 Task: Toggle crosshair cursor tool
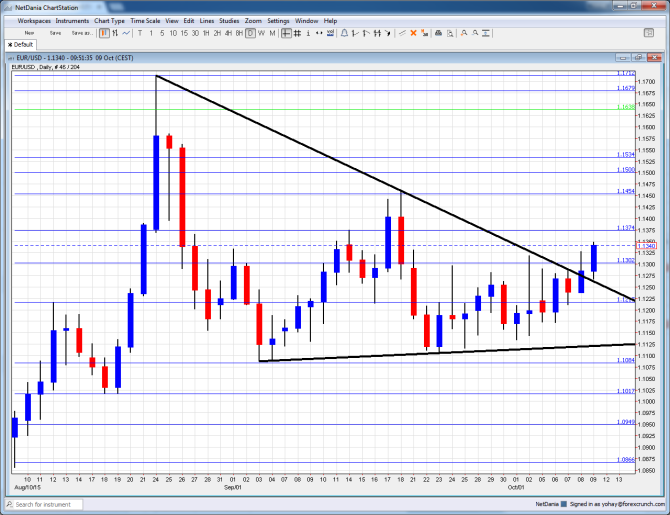click(x=286, y=33)
